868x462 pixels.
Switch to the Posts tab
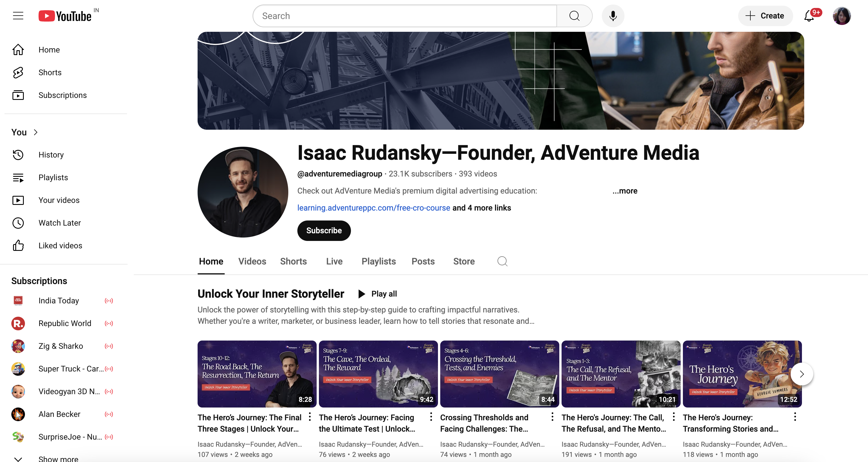tap(423, 261)
